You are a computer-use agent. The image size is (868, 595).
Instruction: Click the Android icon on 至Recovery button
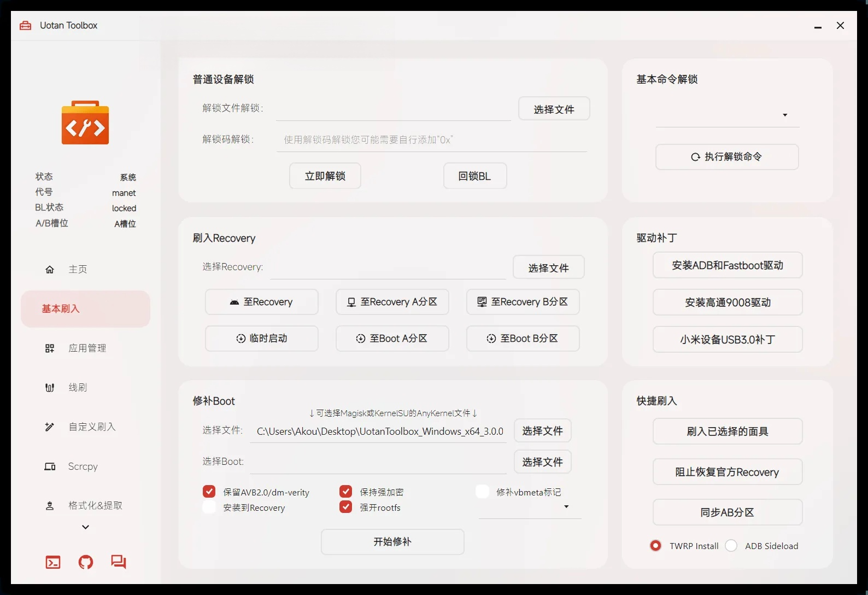[234, 302]
